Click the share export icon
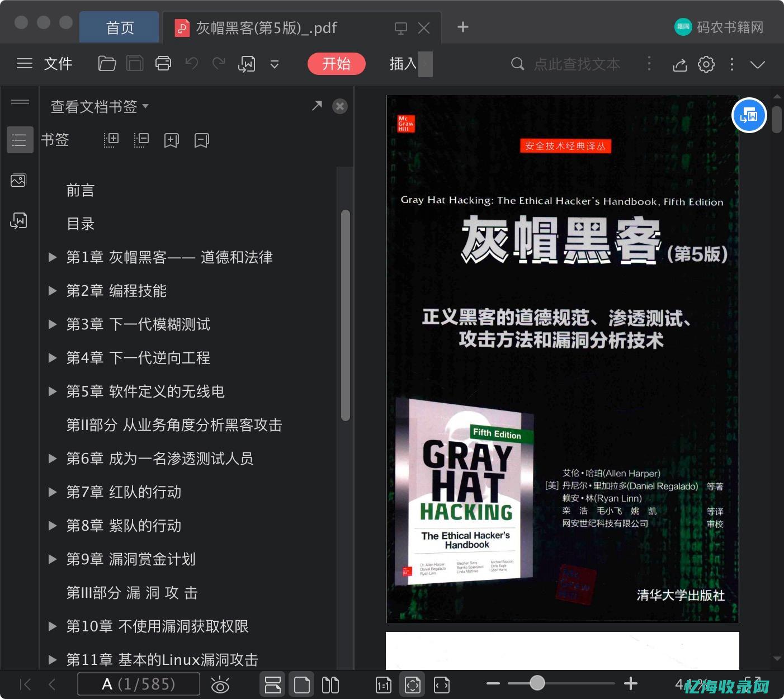This screenshot has width=784, height=699. pyautogui.click(x=679, y=64)
